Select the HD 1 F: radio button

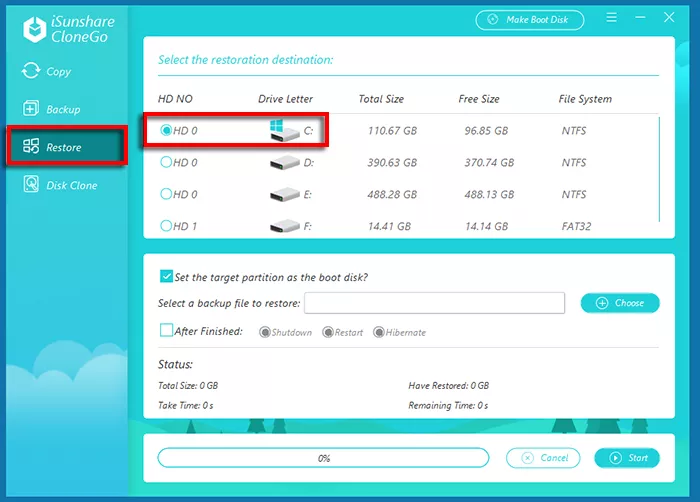166,226
